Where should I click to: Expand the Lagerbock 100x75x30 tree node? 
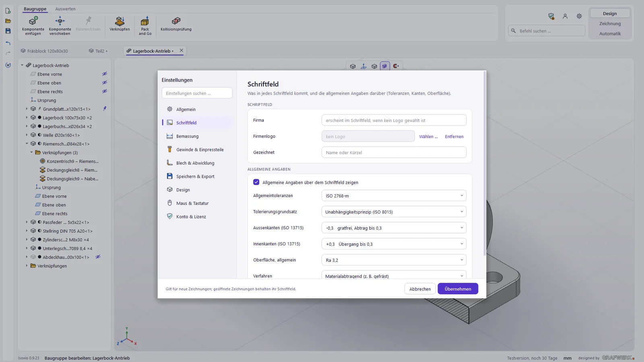(x=27, y=118)
